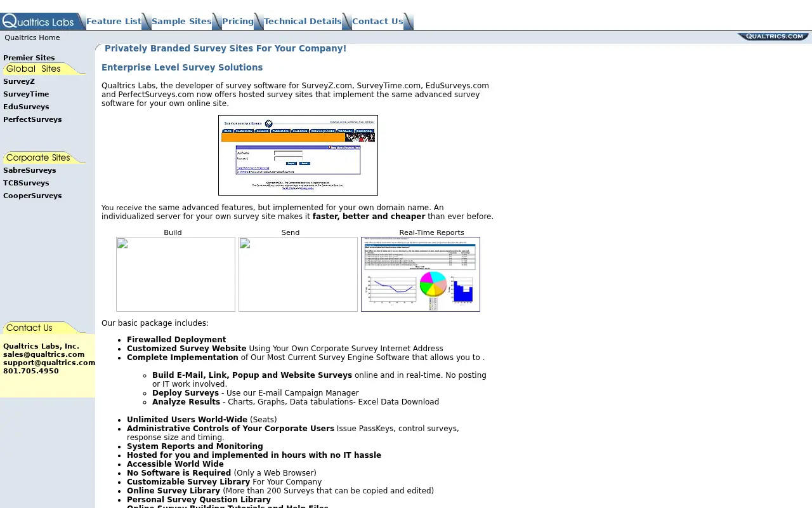812x508 pixels.
Task: Open the SabreSurveys corporate site
Action: [x=30, y=170]
